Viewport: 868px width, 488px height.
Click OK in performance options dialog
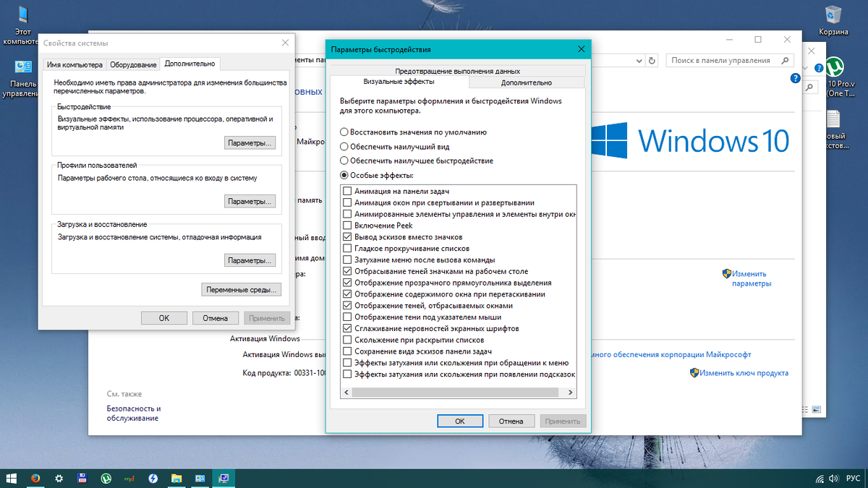[x=459, y=421]
